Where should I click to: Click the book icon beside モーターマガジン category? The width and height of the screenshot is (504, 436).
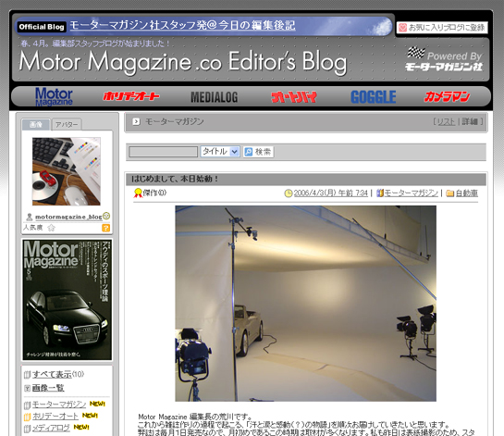[380, 193]
